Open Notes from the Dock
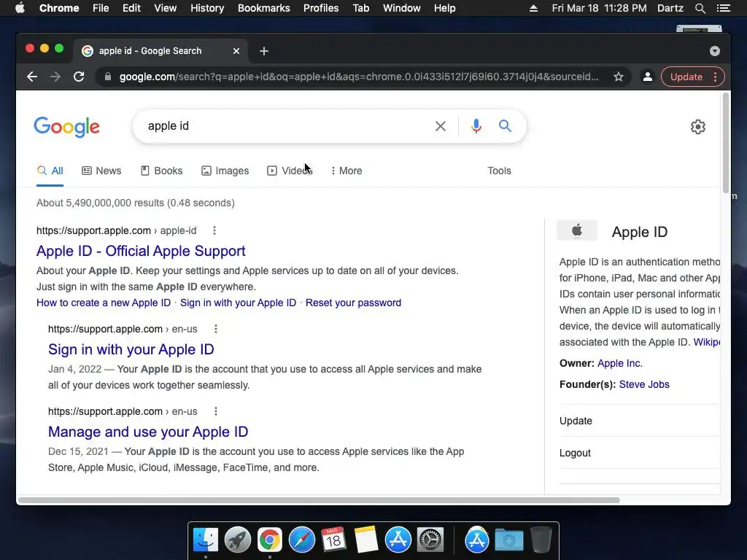Image resolution: width=747 pixels, height=560 pixels. point(366,540)
